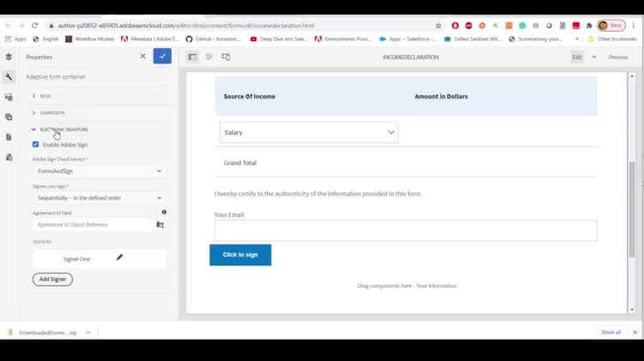Click Drag components here - Your Information placeholder
Image resolution: width=644 pixels, height=361 pixels.
pyautogui.click(x=407, y=286)
